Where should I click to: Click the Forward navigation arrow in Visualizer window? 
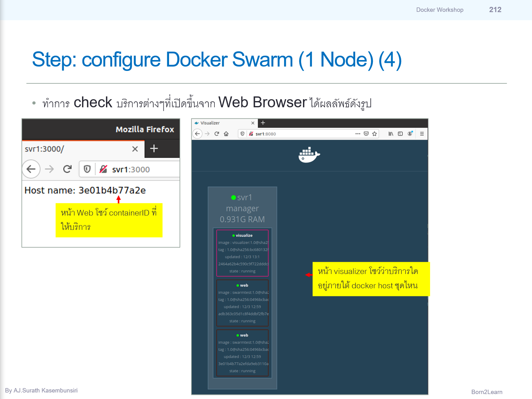tap(207, 134)
